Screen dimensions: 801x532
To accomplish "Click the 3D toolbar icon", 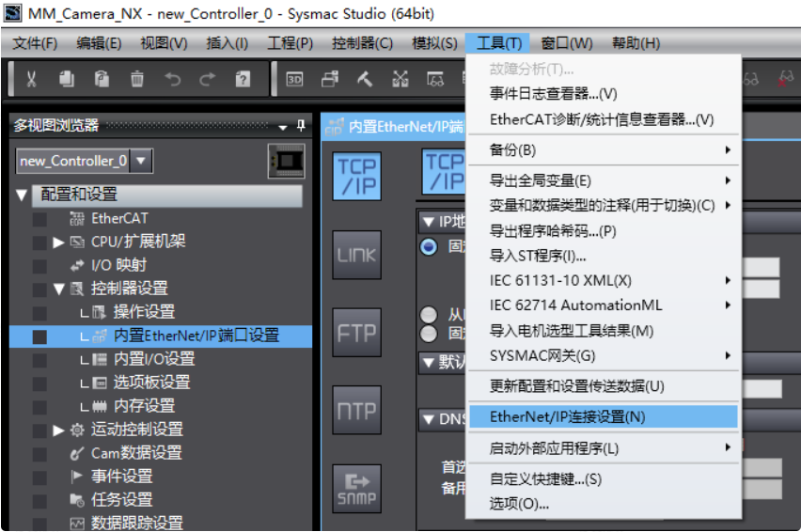I will [x=294, y=79].
